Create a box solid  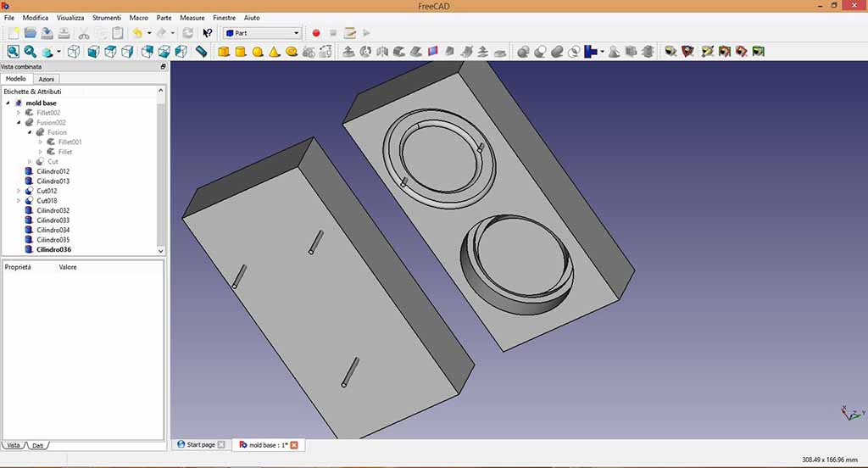(224, 52)
